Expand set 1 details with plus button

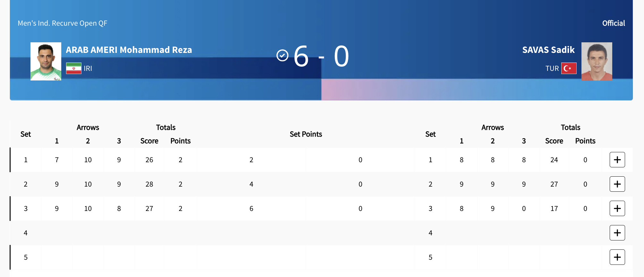tap(617, 160)
